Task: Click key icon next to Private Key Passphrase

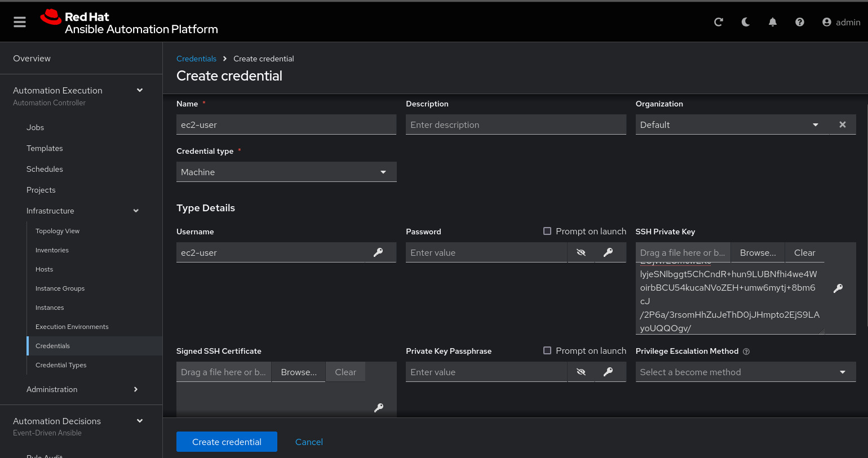Action: coord(608,372)
